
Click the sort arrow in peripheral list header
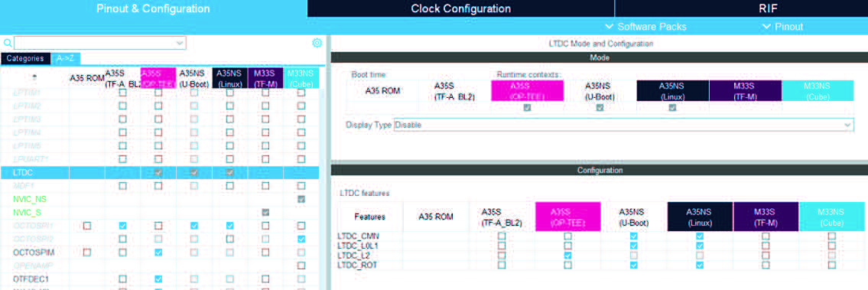click(35, 78)
